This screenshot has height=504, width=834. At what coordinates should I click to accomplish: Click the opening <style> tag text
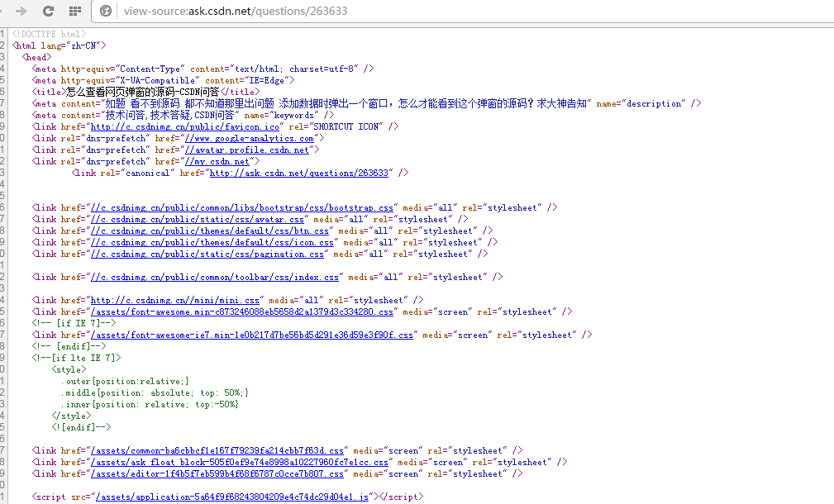point(69,370)
